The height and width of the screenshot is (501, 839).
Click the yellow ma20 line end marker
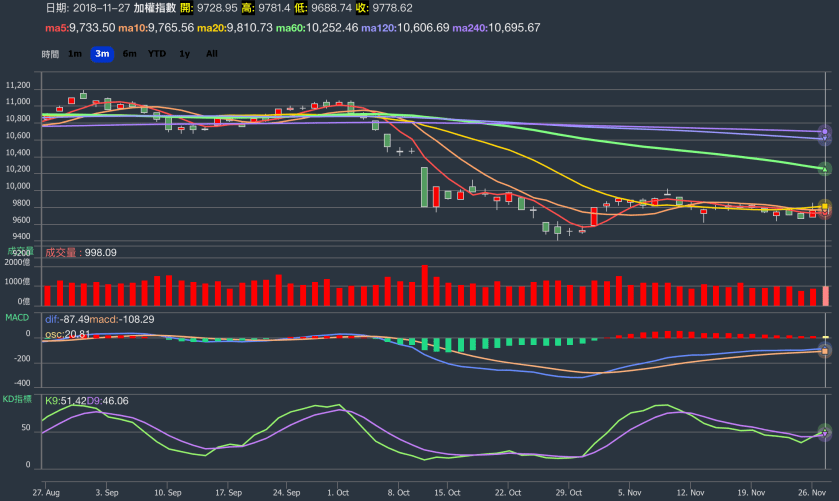(x=825, y=206)
